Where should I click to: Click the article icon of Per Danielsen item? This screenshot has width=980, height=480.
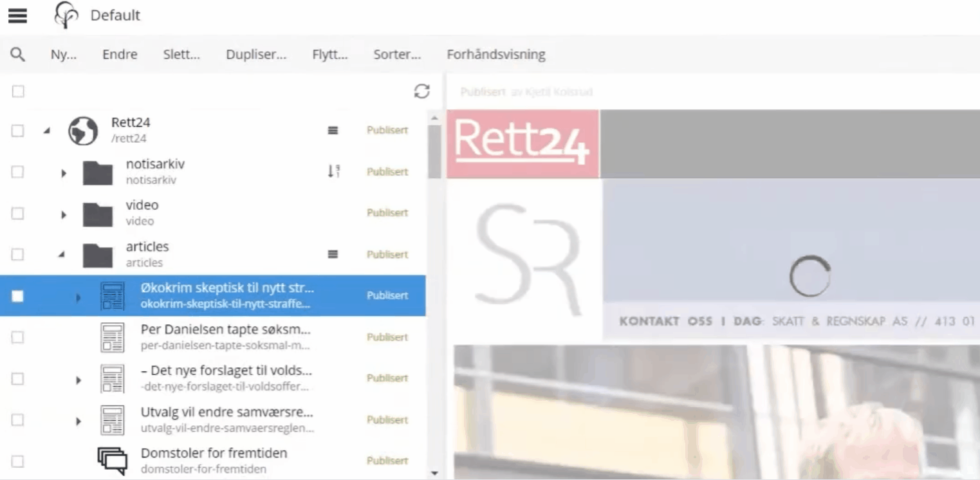point(112,337)
